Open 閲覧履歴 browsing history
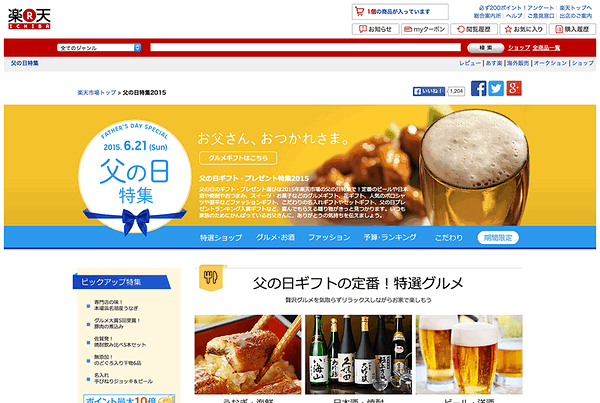 pyautogui.click(x=474, y=29)
